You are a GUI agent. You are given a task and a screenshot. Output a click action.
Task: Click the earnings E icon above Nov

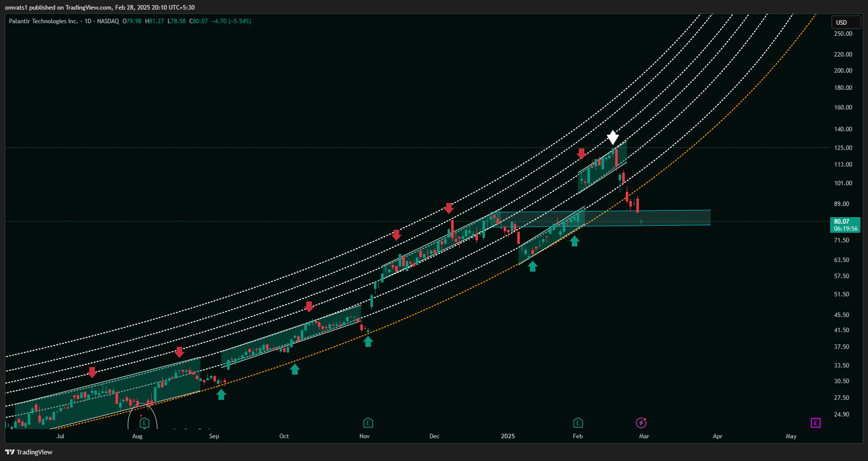pos(368,423)
